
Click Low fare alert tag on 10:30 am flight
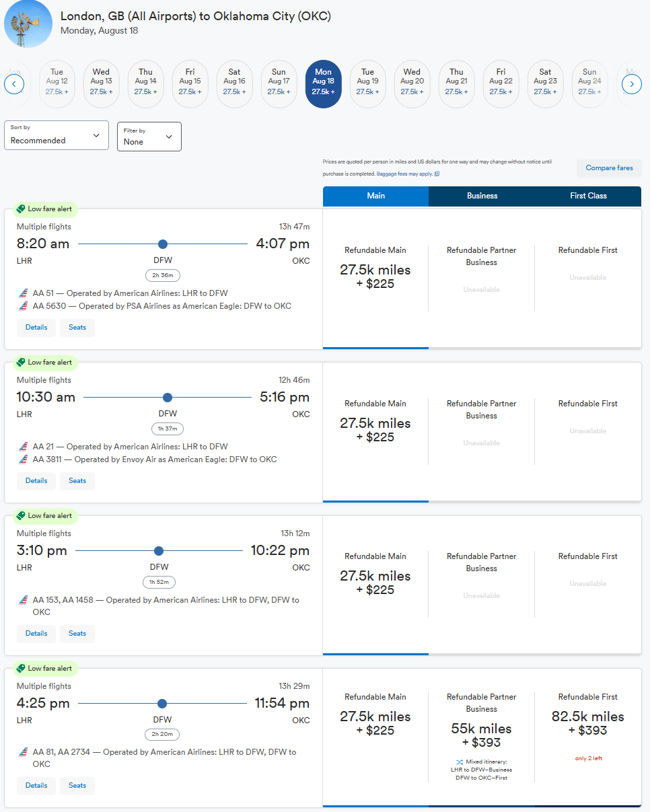[45, 363]
